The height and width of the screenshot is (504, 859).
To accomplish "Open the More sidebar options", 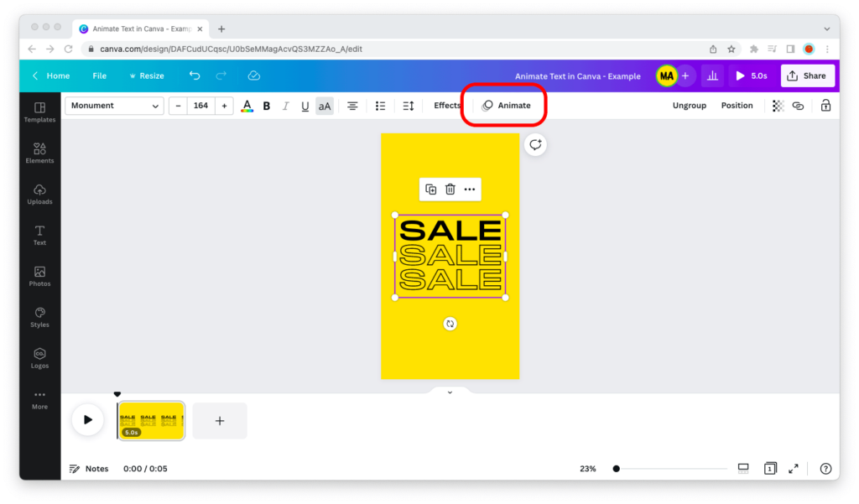I will click(39, 400).
